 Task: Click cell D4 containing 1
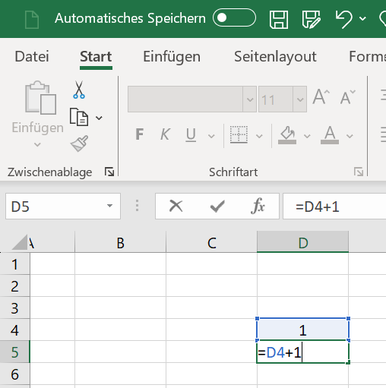point(303,330)
